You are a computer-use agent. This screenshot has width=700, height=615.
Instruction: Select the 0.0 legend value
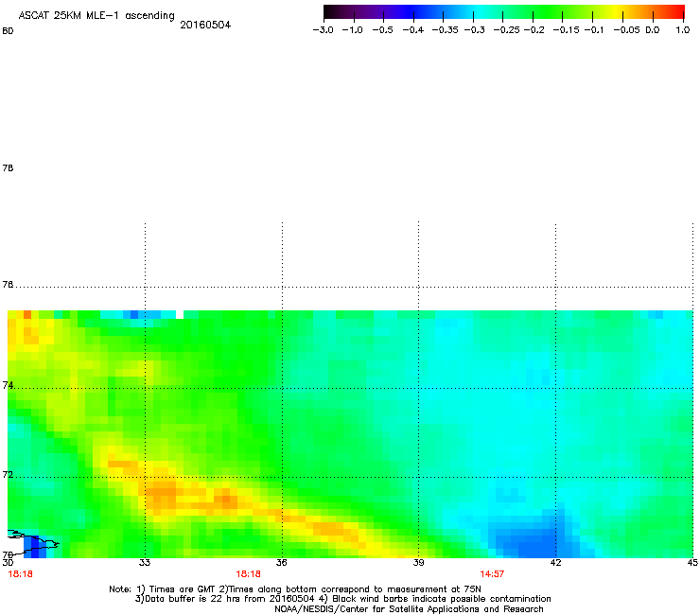click(653, 30)
